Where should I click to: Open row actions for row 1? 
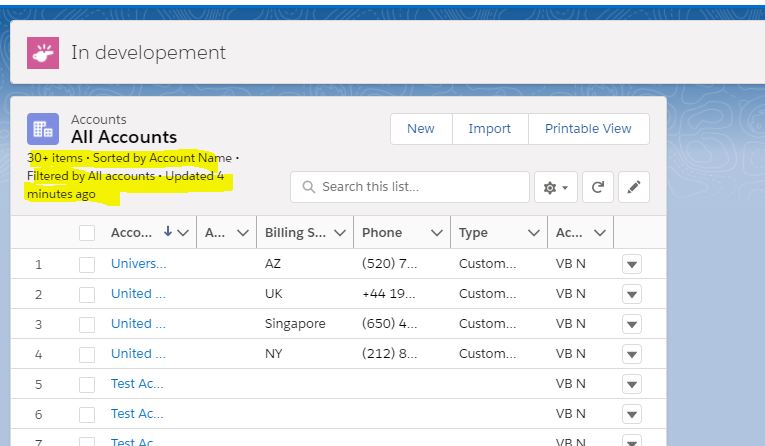click(631, 264)
